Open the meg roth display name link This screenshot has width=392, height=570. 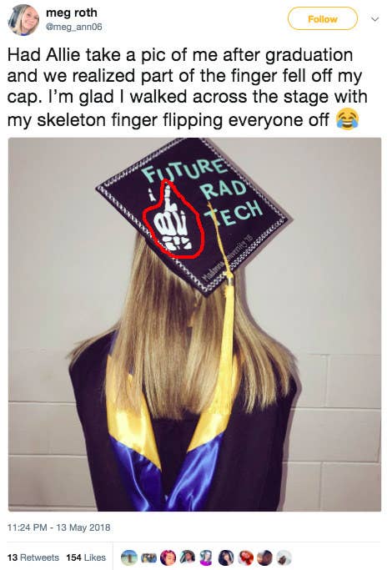[72, 13]
